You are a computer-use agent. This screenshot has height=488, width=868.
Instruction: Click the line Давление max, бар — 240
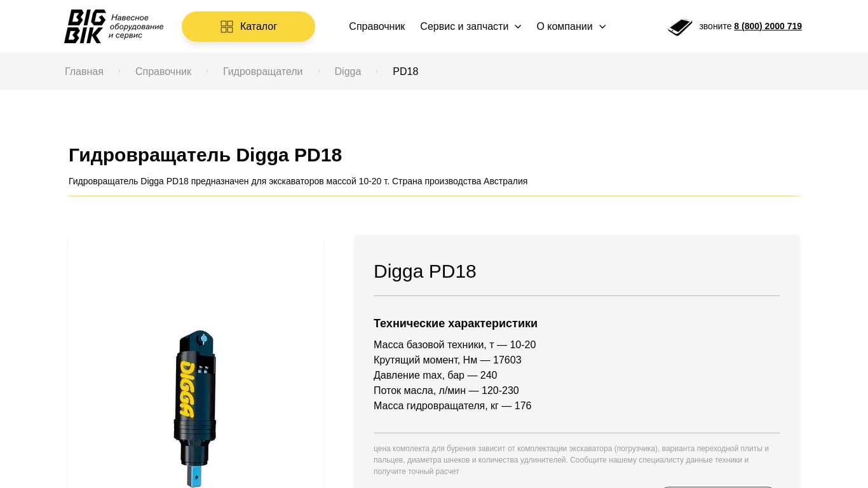click(x=435, y=376)
